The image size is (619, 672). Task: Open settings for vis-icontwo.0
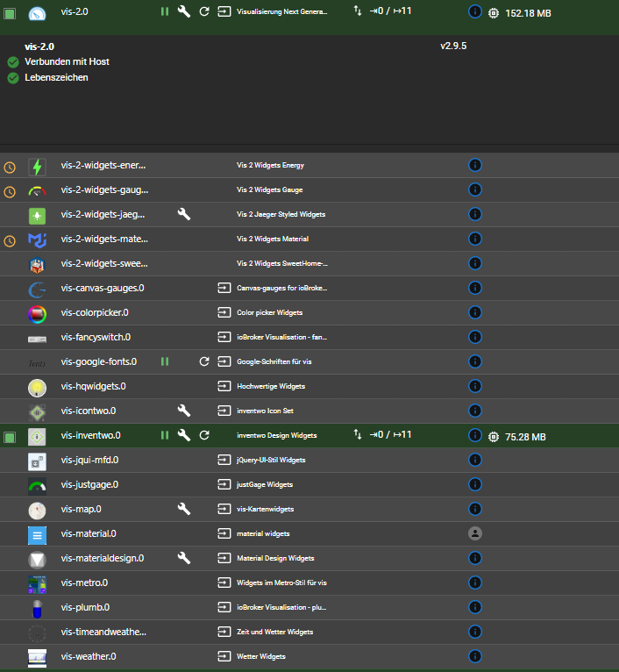click(184, 411)
